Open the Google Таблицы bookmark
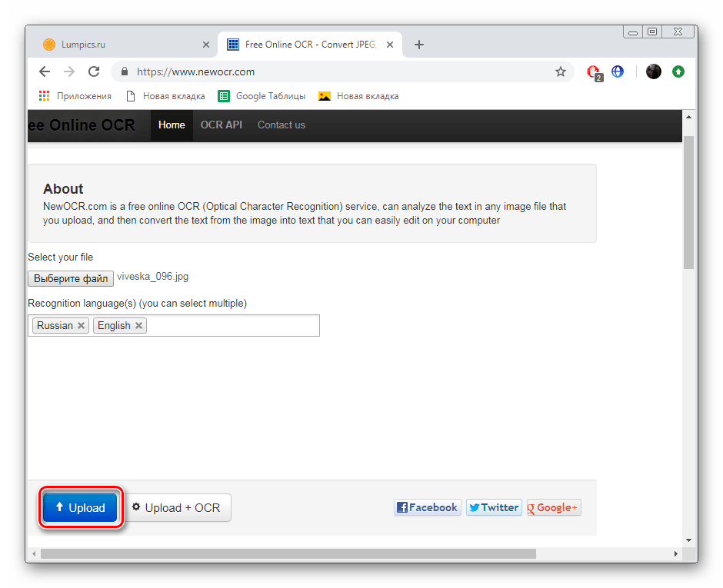The width and height of the screenshot is (723, 588). (x=262, y=96)
